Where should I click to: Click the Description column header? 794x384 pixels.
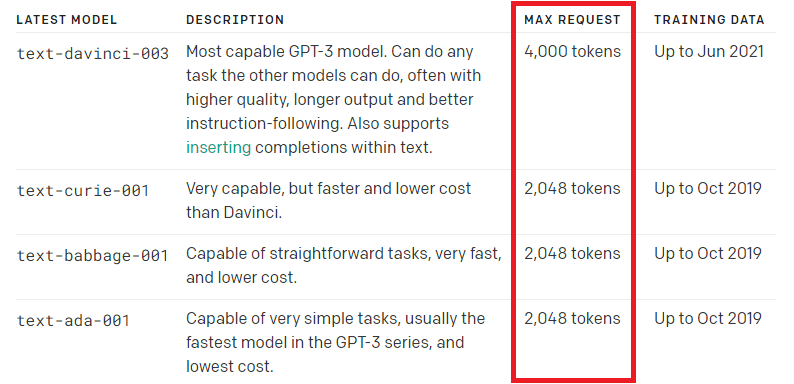click(x=235, y=20)
